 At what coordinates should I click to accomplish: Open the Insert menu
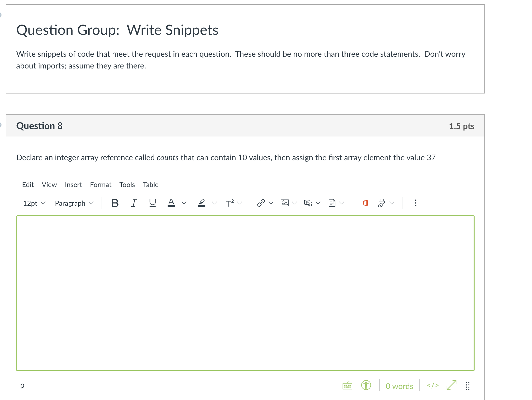[x=73, y=185]
